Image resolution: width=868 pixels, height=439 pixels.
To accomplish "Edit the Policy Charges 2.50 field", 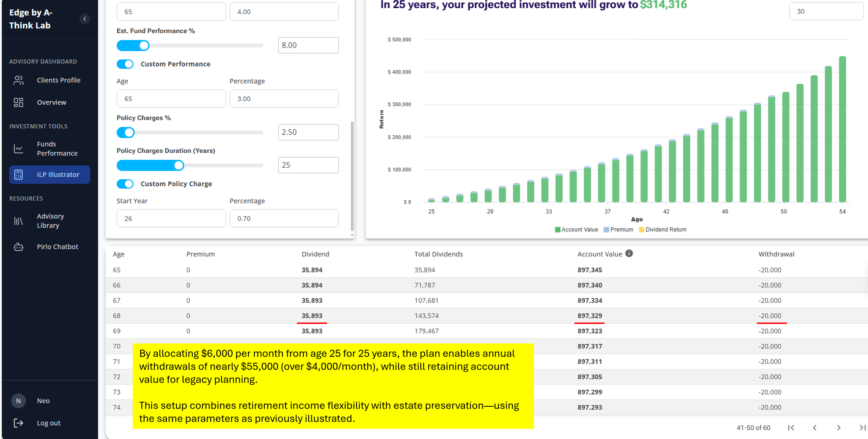I will pos(308,132).
